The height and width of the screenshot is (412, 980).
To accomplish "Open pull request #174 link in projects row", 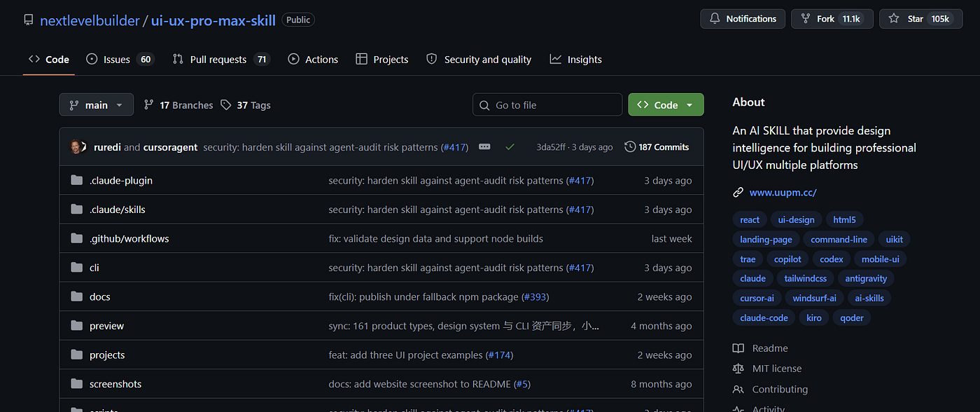I will (499, 355).
